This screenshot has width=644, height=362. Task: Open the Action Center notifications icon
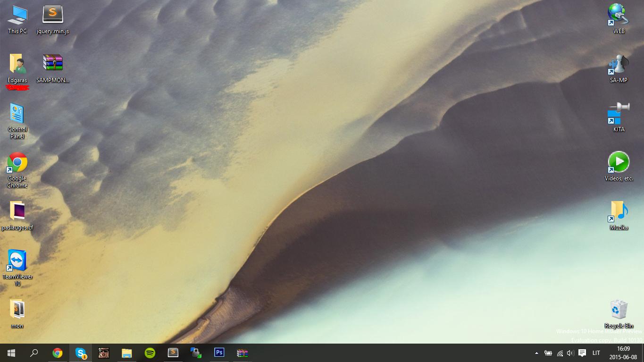[582, 353]
